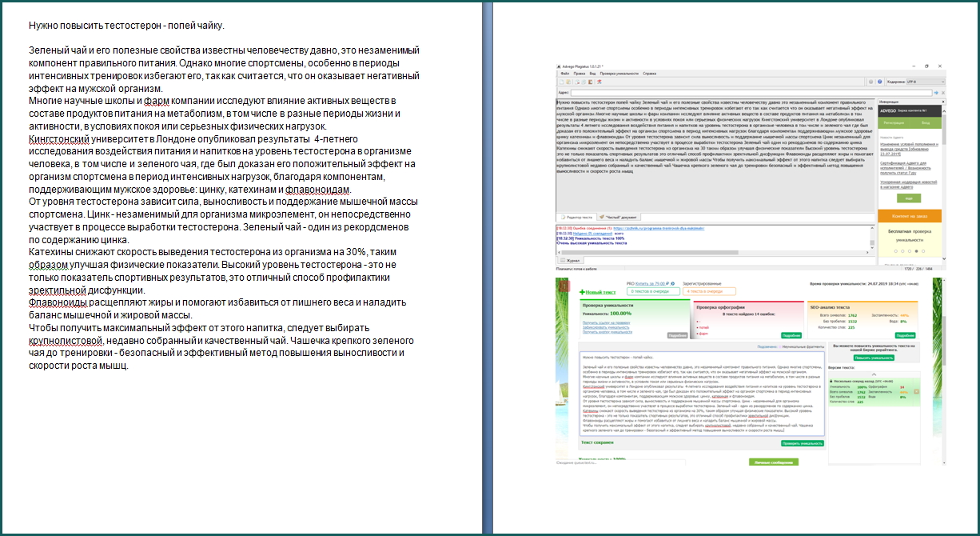
Task: Open the log URL link after Ошибка соединения
Action: 659,228
